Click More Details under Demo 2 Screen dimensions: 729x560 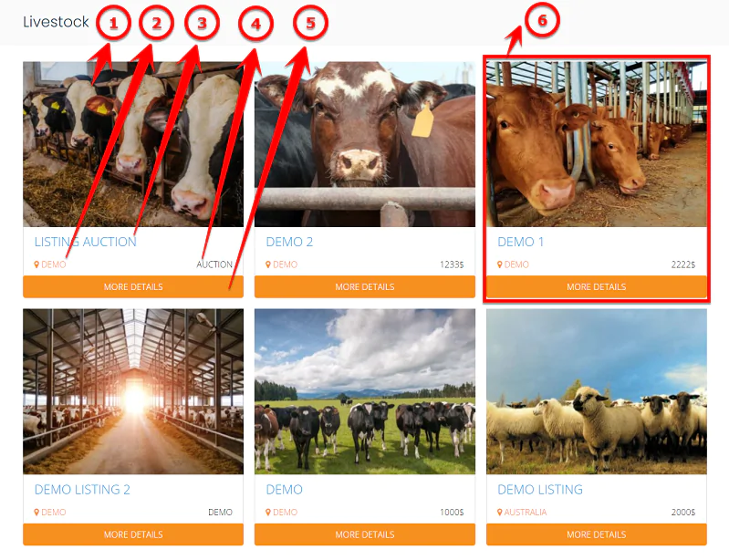pos(365,286)
